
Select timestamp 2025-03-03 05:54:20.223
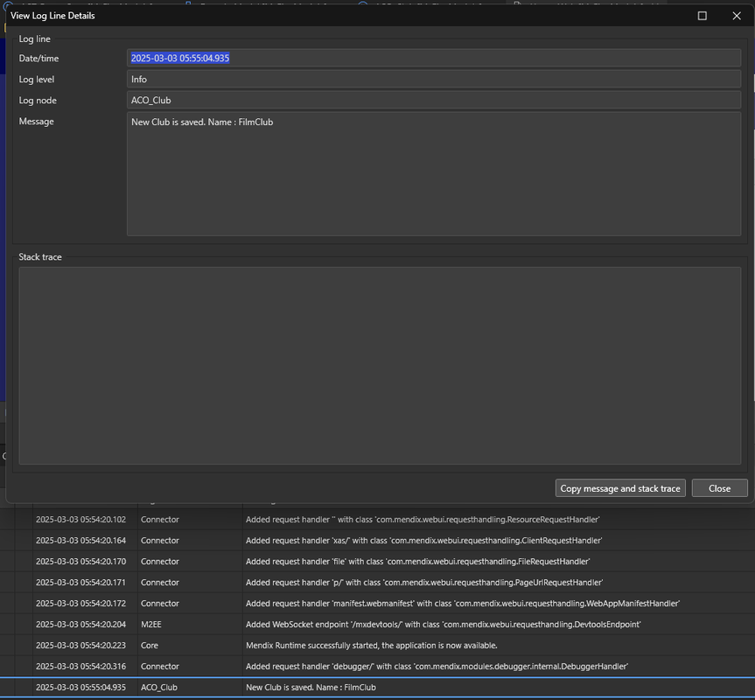pos(80,645)
